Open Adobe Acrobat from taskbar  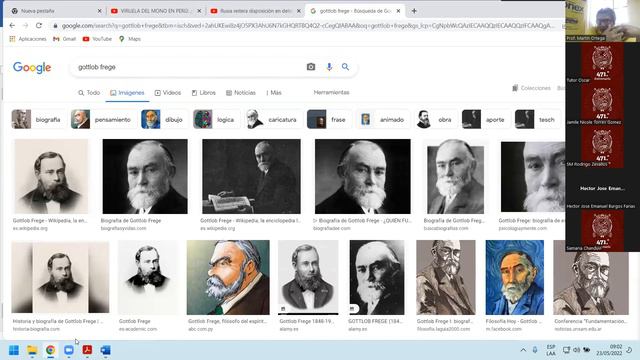87,350
